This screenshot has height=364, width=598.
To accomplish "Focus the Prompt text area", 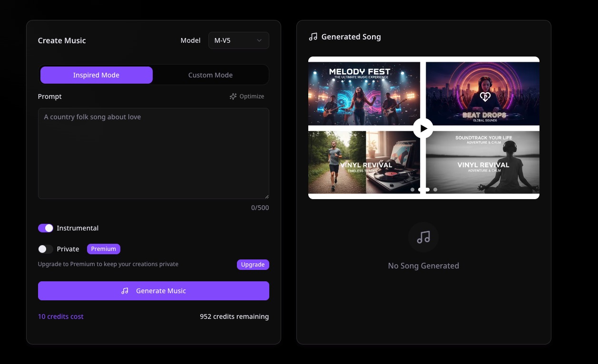I will pyautogui.click(x=153, y=153).
